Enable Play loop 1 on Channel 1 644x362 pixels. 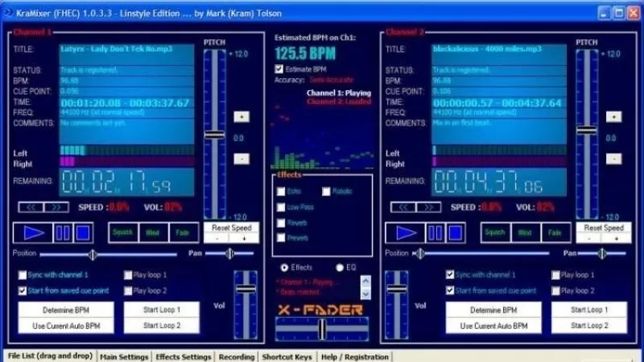point(128,275)
